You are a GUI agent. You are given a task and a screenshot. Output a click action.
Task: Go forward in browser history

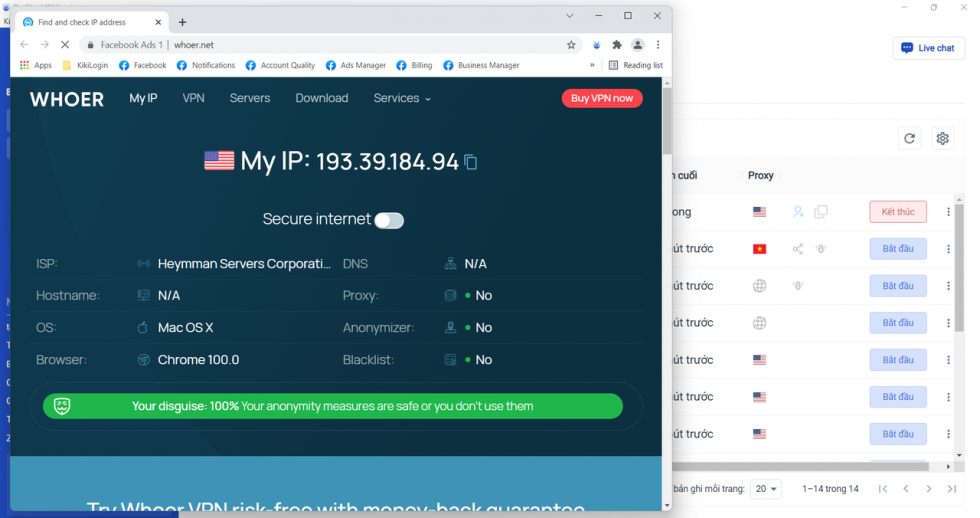click(x=44, y=44)
